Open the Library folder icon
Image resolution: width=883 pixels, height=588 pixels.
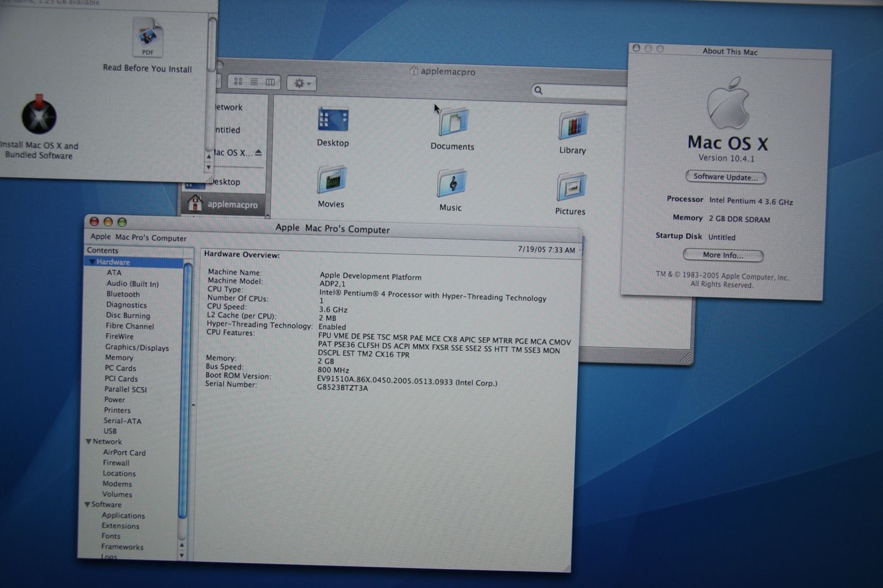573,125
